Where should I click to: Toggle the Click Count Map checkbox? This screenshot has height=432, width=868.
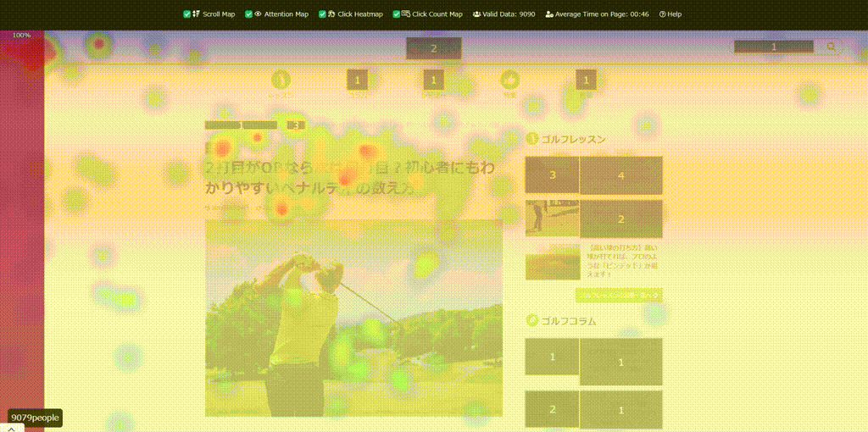pyautogui.click(x=397, y=14)
